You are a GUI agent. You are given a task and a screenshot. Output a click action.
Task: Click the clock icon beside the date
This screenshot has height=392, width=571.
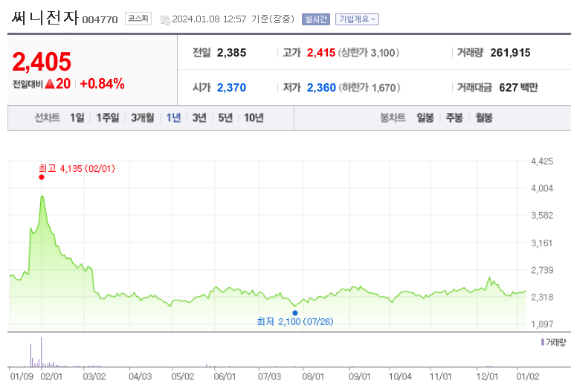[x=165, y=20]
